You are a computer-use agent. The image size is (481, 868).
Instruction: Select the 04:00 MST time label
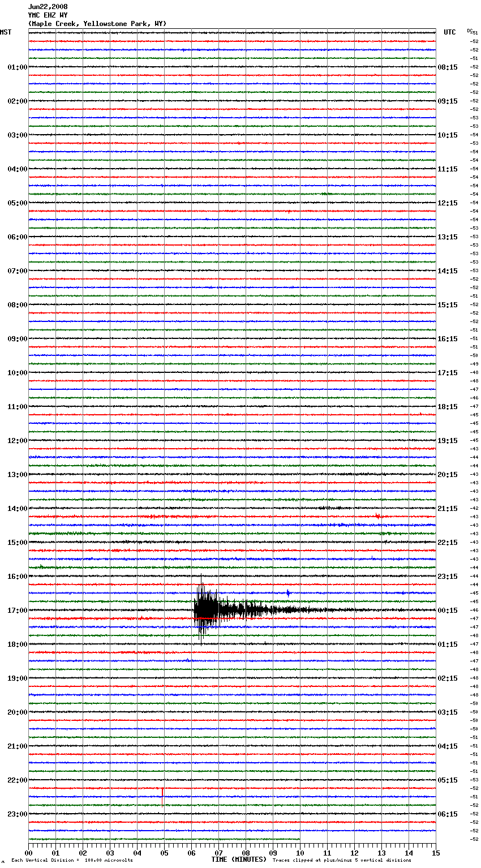[x=18, y=169]
